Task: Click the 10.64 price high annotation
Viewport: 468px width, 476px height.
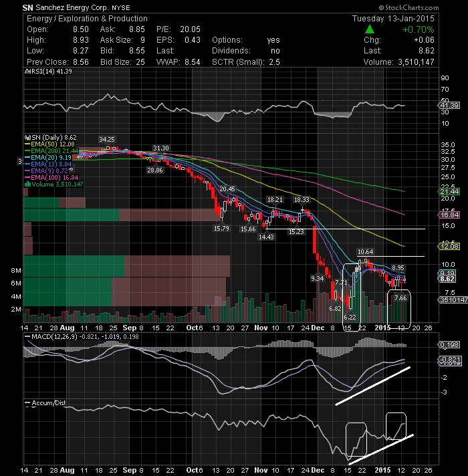Action: pos(366,251)
